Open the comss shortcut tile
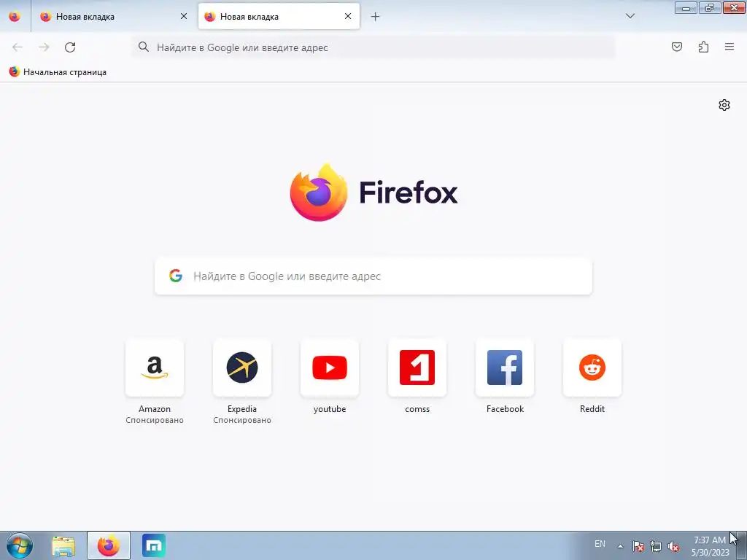Viewport: 747px width, 560px height. click(417, 367)
